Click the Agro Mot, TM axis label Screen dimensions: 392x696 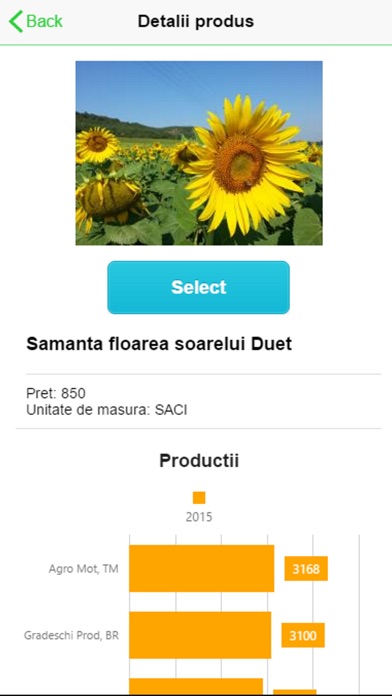(83, 569)
